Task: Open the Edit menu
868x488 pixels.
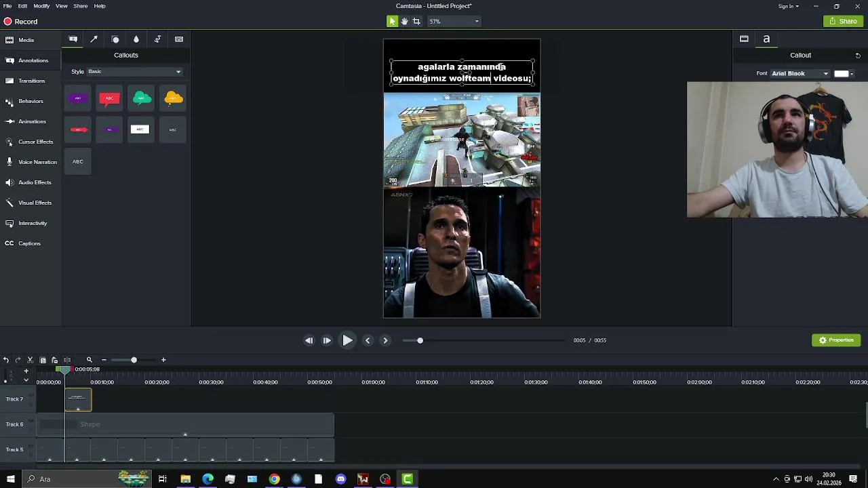Action: [22, 6]
